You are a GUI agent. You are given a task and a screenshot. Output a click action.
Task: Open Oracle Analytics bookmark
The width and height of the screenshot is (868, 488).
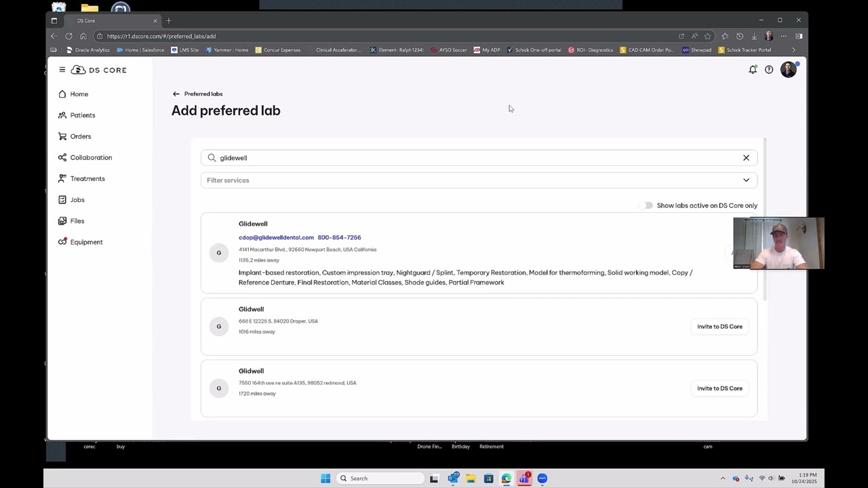point(87,49)
